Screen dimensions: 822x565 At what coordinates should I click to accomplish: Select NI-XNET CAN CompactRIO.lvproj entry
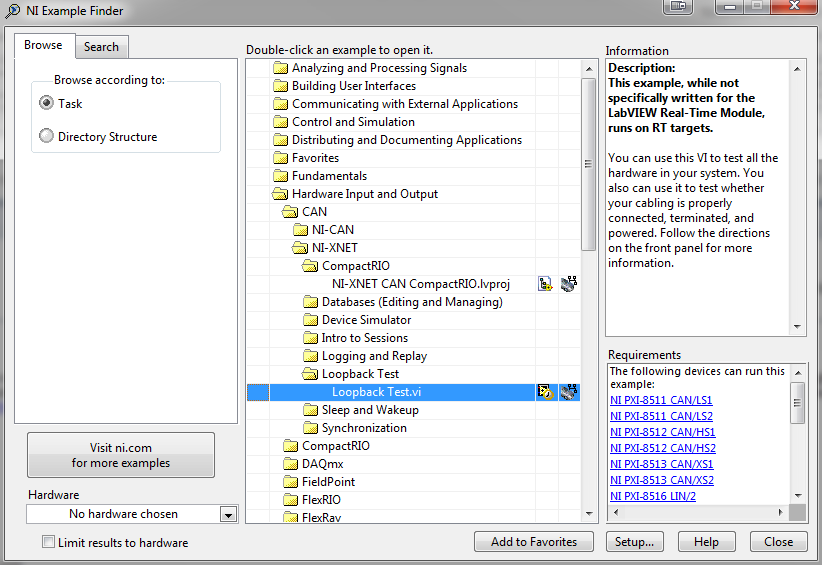coord(420,284)
